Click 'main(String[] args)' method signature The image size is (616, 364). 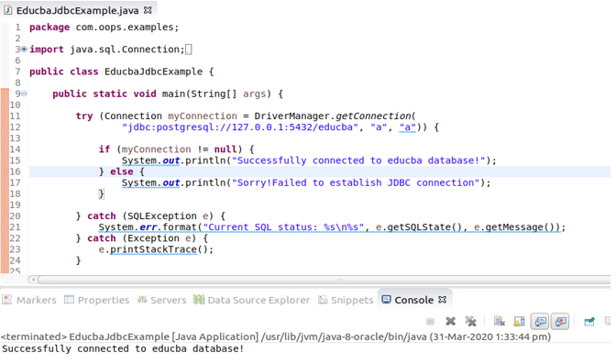pyautogui.click(x=216, y=94)
